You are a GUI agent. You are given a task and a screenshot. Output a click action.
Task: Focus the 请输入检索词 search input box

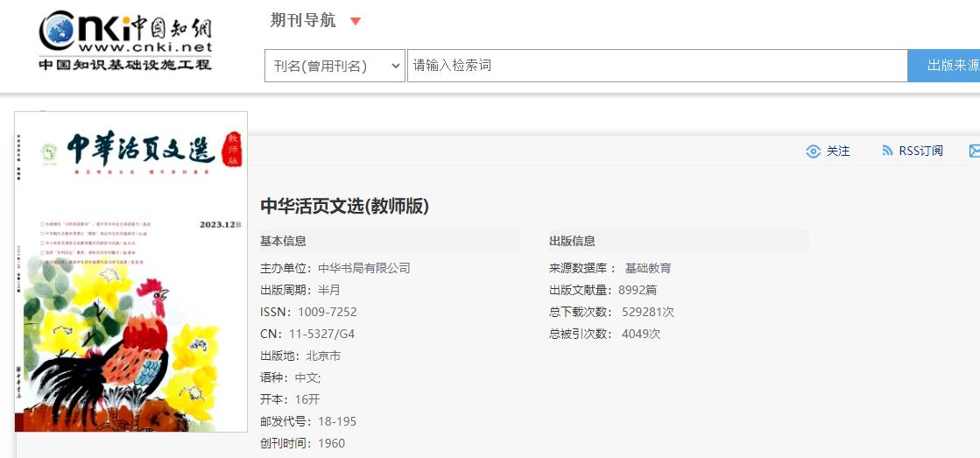point(658,66)
